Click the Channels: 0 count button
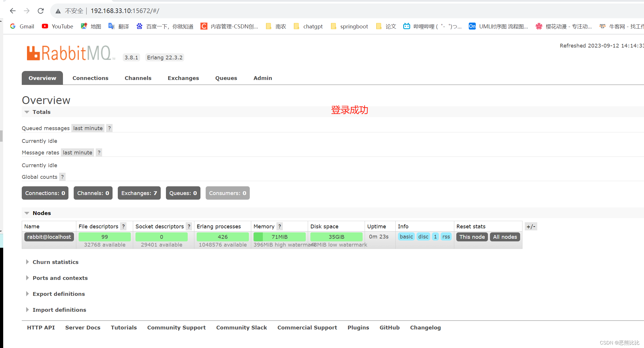Image resolution: width=644 pixels, height=348 pixels. pyautogui.click(x=93, y=193)
